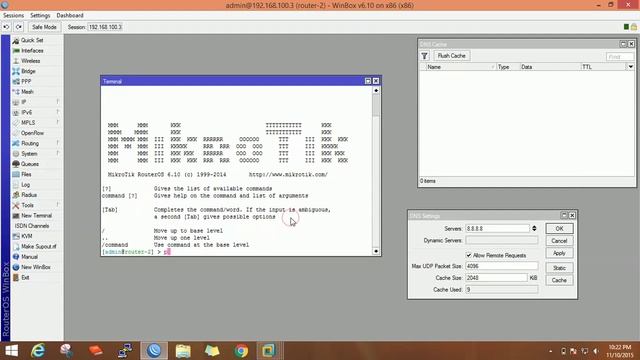Click Cancel in DNS Settings

(x=559, y=241)
